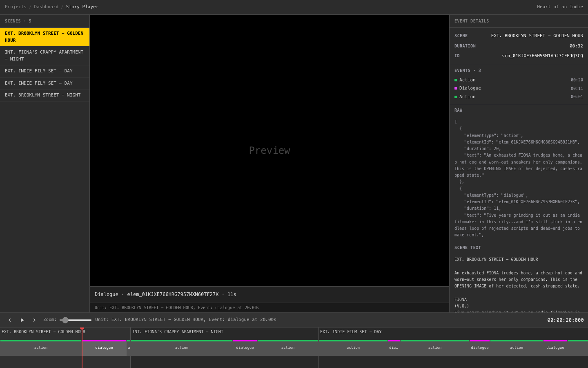Select the Action event lasting 00:20
588x368 pixels.
[x=467, y=80]
